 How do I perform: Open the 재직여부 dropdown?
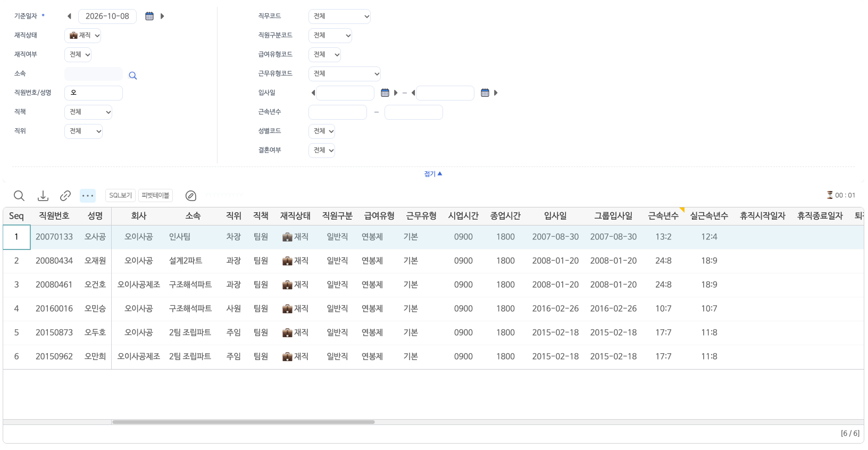coord(78,55)
